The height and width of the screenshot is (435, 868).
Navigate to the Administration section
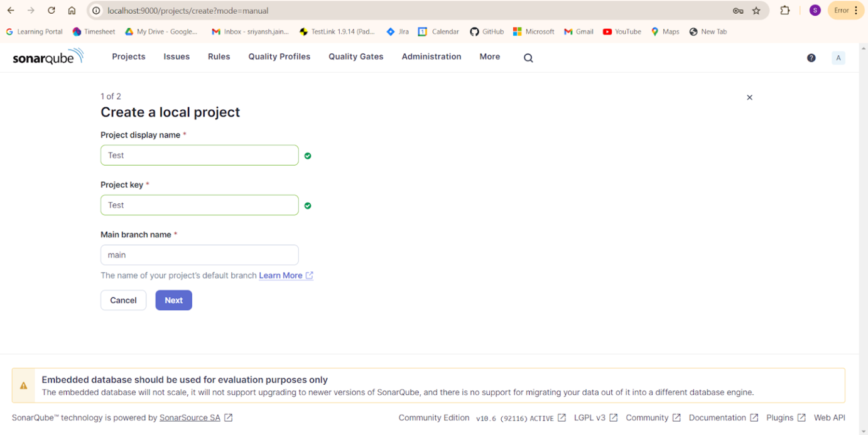pos(431,56)
